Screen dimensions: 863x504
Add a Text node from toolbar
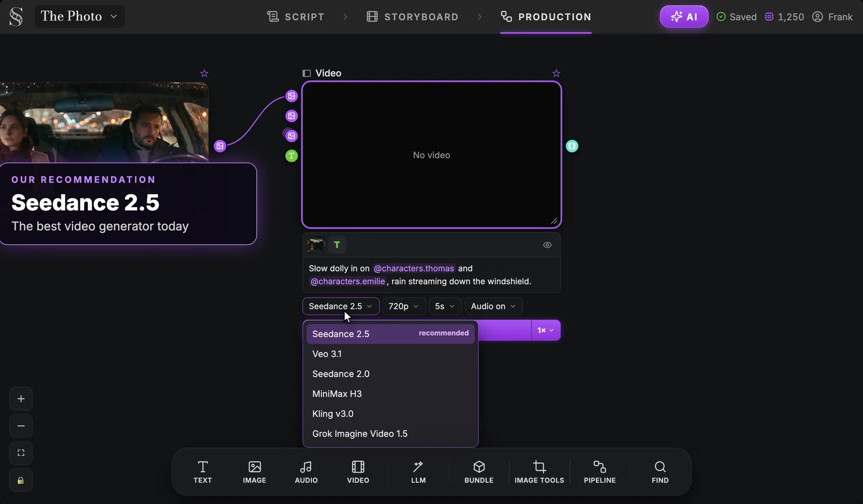coord(203,472)
